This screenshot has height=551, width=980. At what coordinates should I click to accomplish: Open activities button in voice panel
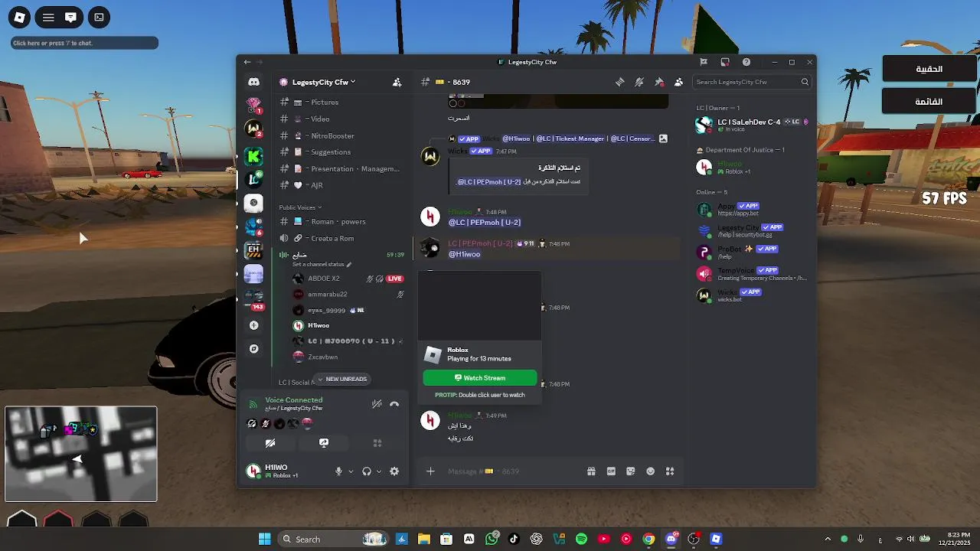(x=377, y=443)
